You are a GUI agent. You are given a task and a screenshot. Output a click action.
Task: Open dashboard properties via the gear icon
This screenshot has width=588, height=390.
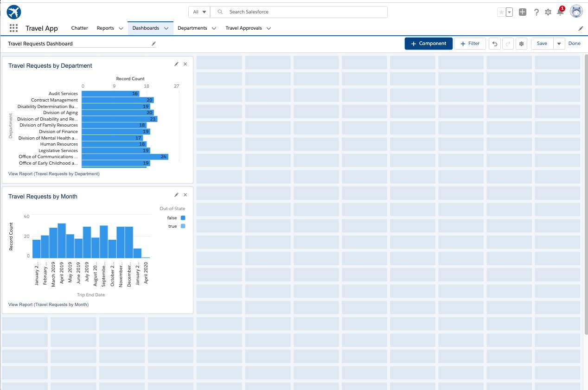[522, 43]
